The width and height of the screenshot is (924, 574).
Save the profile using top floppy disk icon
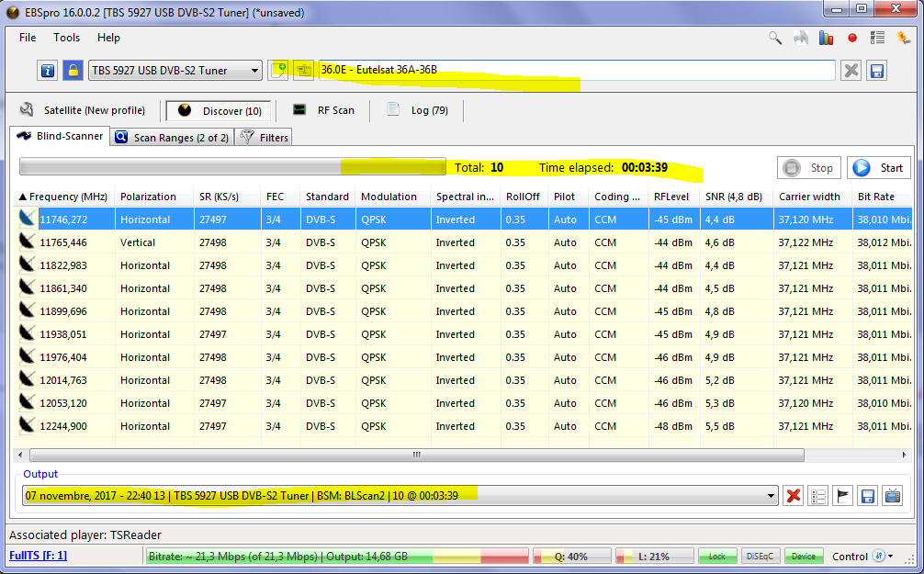coord(876,71)
